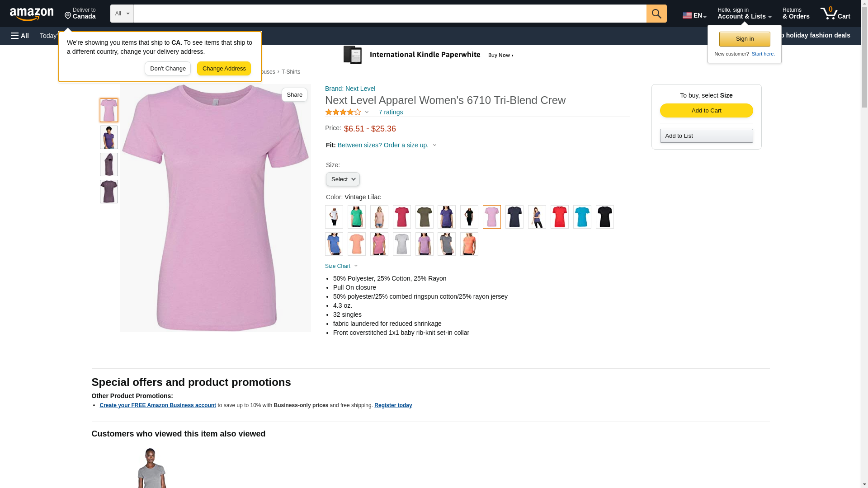Click the star rating icons
868x488 pixels.
click(x=343, y=112)
